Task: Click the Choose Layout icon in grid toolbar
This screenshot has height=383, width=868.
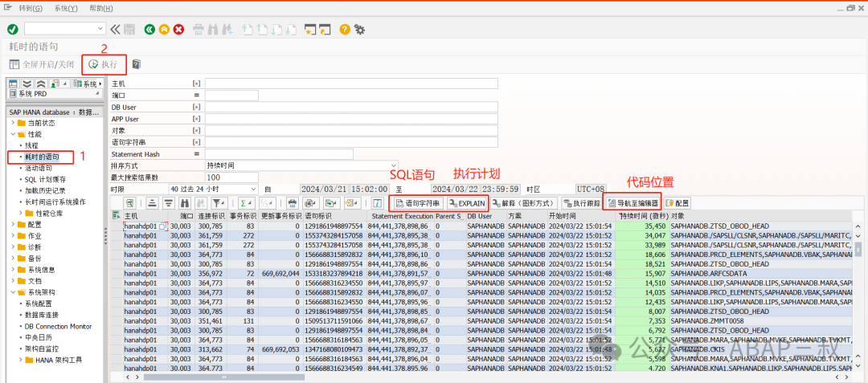Action: click(x=351, y=203)
